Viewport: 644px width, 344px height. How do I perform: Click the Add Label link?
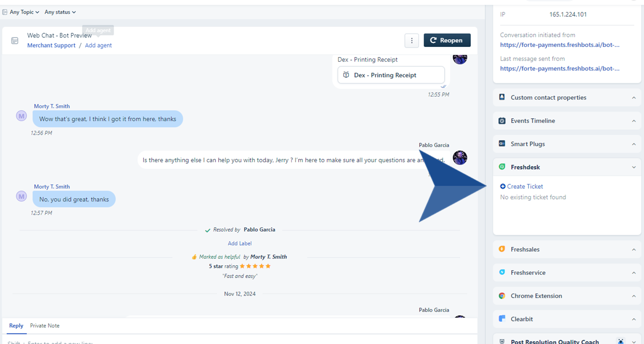click(240, 243)
